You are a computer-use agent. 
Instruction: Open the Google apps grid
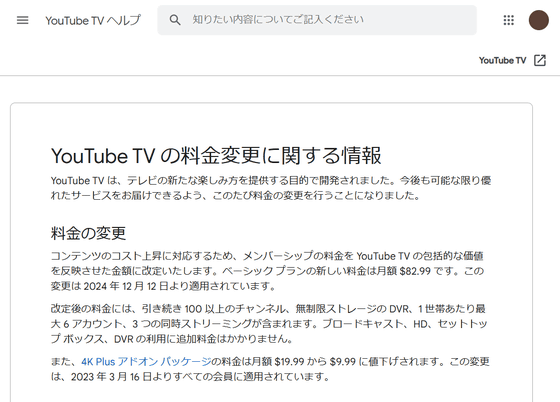click(509, 20)
